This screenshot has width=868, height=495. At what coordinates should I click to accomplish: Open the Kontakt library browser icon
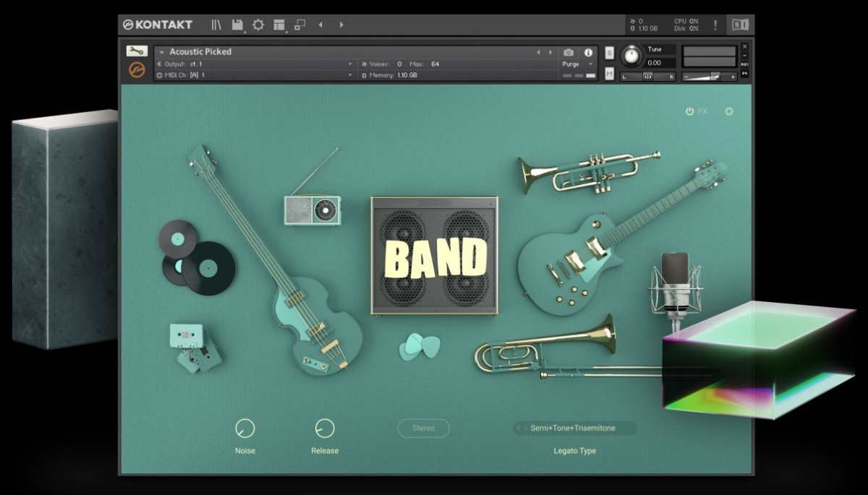pos(216,25)
